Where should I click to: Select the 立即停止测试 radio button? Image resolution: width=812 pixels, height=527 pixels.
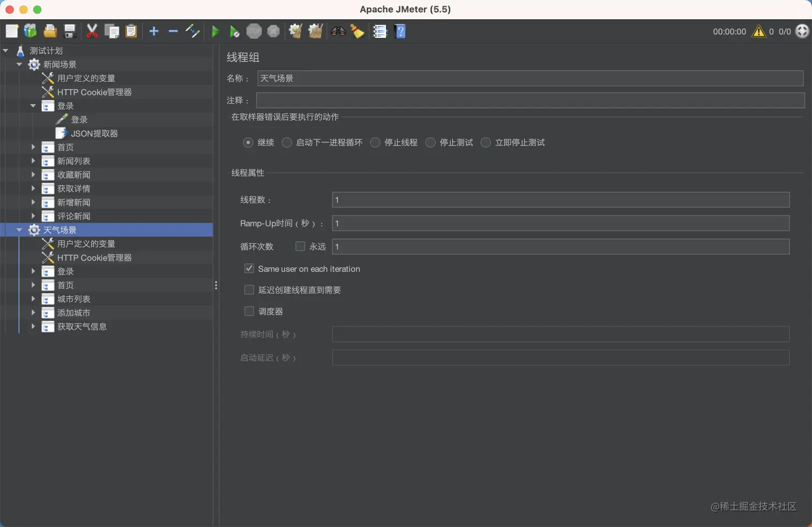(x=486, y=142)
